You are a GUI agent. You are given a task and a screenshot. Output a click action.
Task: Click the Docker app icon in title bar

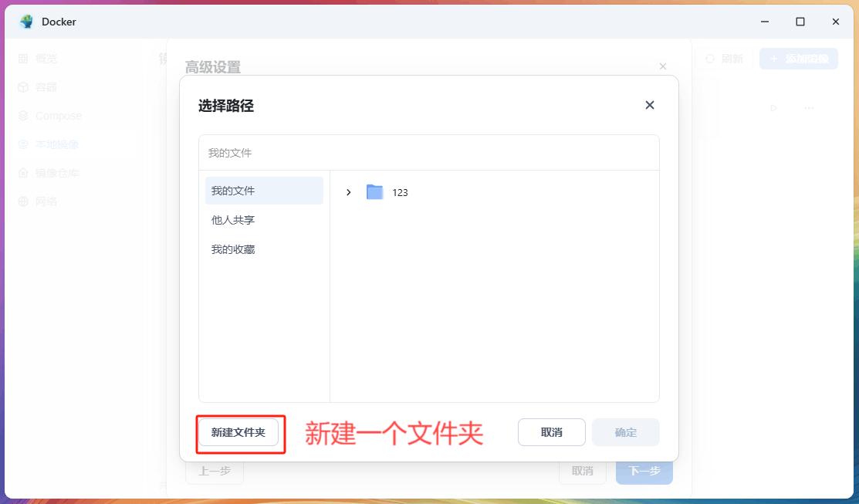pyautogui.click(x=27, y=22)
